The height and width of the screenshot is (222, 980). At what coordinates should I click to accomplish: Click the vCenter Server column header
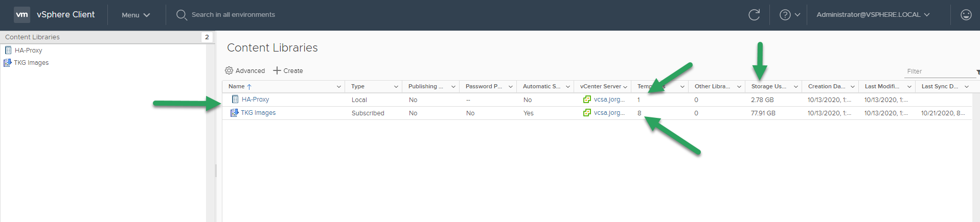click(x=600, y=86)
